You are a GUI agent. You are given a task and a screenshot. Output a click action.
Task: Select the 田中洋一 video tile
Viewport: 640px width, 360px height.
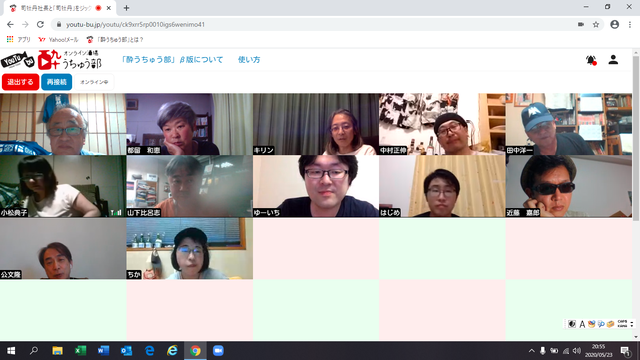pyautogui.click(x=569, y=124)
